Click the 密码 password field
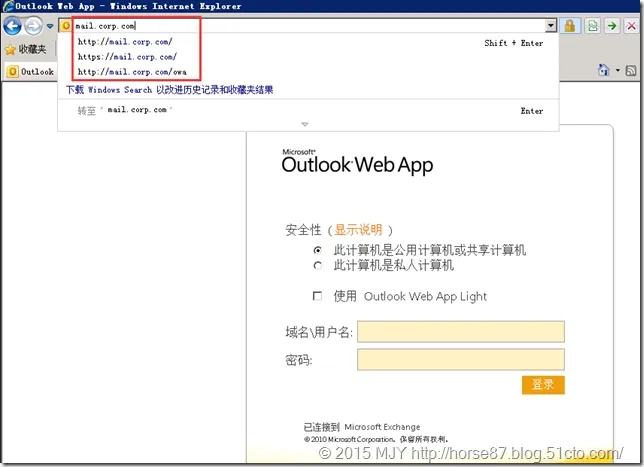The height and width of the screenshot is (467, 644). pyautogui.click(x=461, y=360)
